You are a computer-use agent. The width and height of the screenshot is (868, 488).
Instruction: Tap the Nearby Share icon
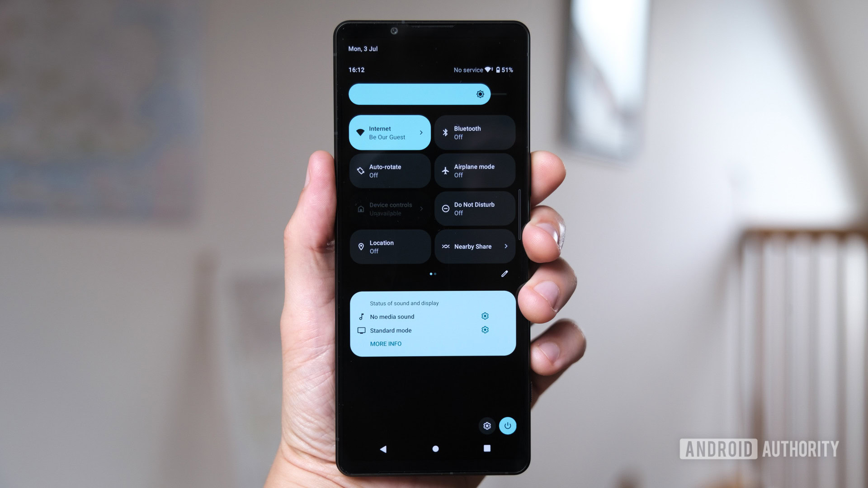tap(445, 246)
